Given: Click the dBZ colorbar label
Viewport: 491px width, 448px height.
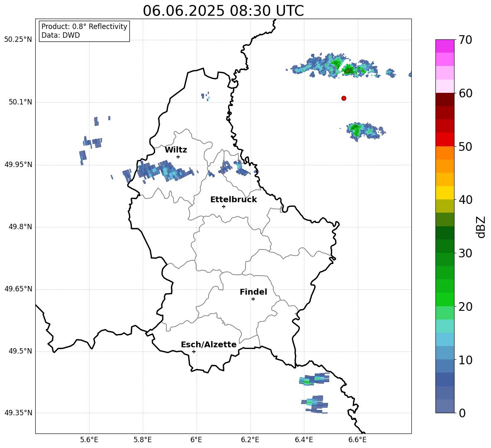Looking at the screenshot, I should coord(480,227).
